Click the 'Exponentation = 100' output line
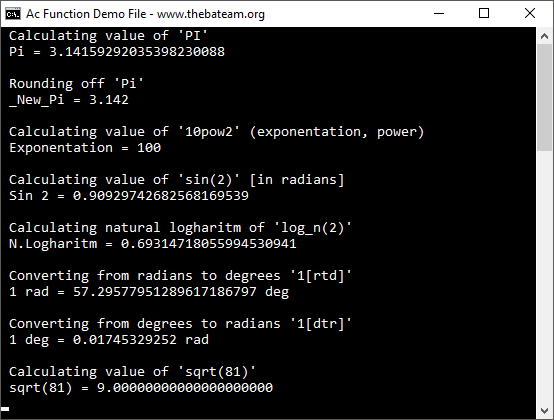The width and height of the screenshot is (554, 420). (85, 148)
